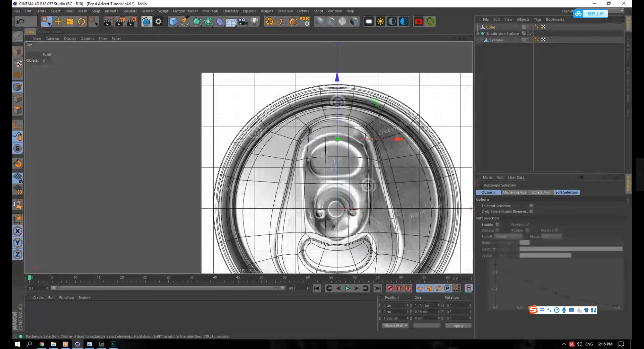Image resolution: width=644 pixels, height=349 pixels.
Task: Click the red Octane render icon
Action: (x=418, y=21)
